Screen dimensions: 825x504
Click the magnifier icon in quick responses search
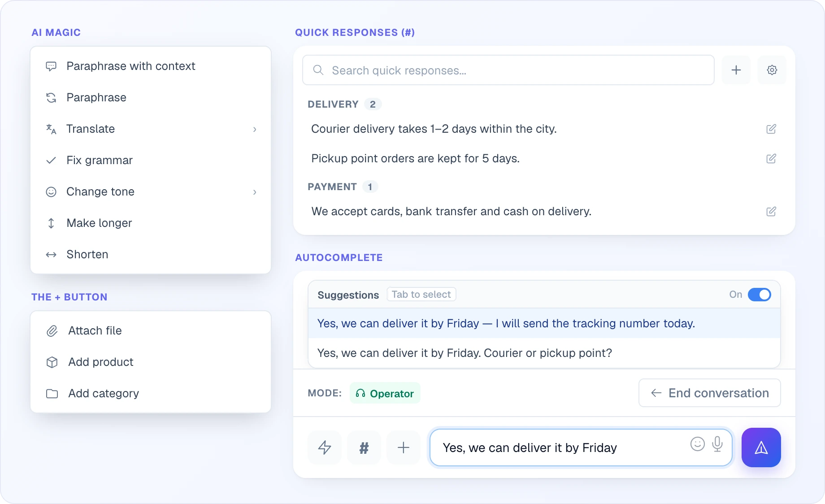(x=318, y=70)
